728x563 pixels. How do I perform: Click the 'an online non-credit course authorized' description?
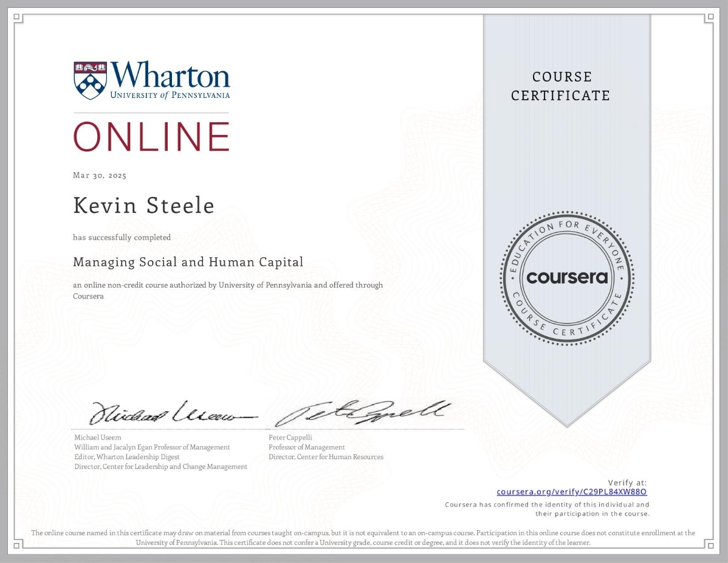228,291
